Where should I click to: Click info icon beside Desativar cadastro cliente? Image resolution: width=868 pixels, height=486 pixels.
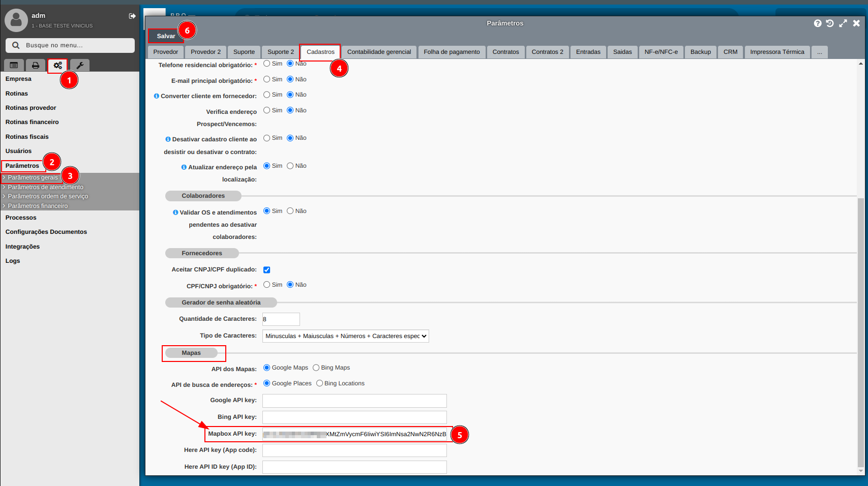click(x=168, y=139)
